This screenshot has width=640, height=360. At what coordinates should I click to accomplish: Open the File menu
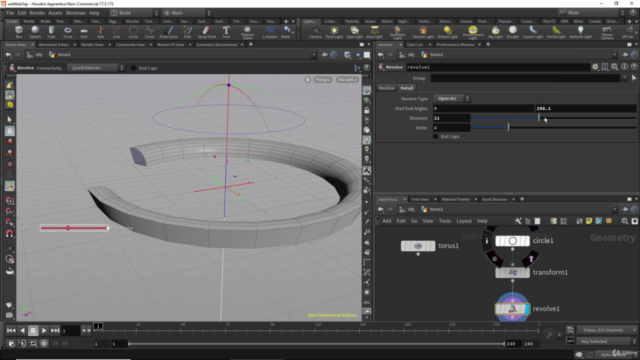point(10,13)
